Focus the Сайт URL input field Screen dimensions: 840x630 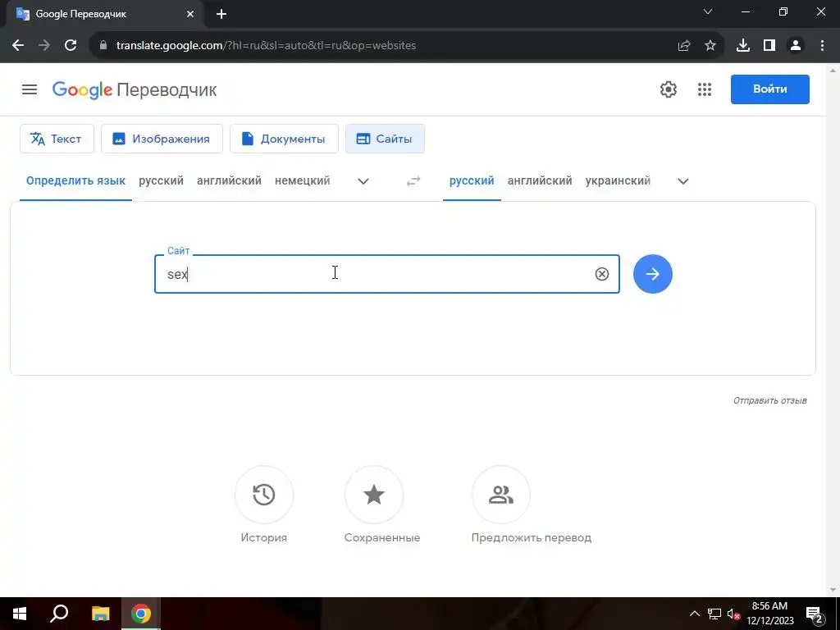click(387, 274)
